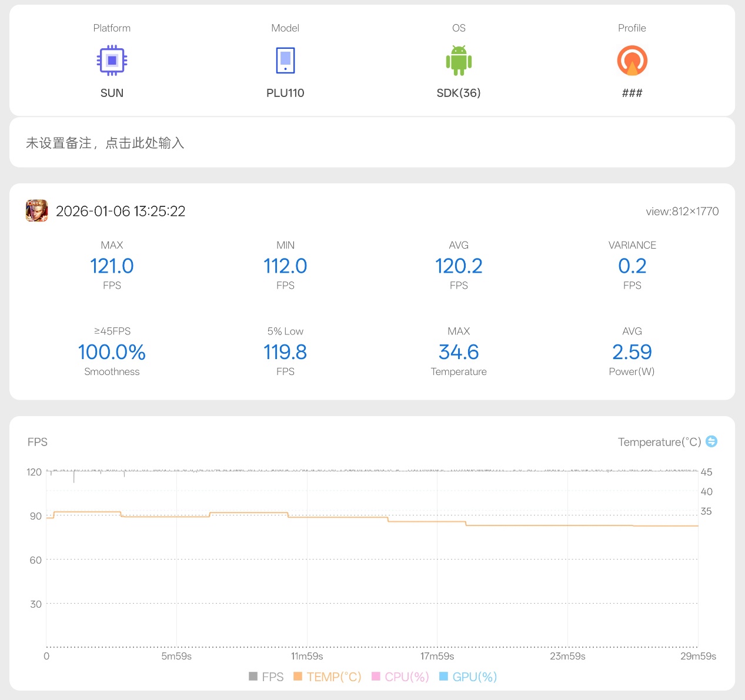The width and height of the screenshot is (745, 700).
Task: Click the MAX 34.6 Temperature stat
Action: pyautogui.click(x=459, y=352)
